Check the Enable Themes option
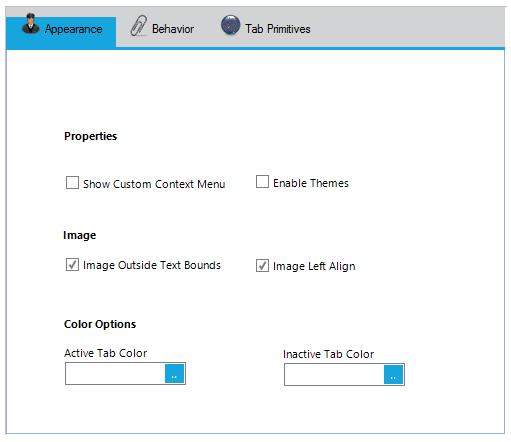Image resolution: width=511 pixels, height=442 pixels. 262,182
